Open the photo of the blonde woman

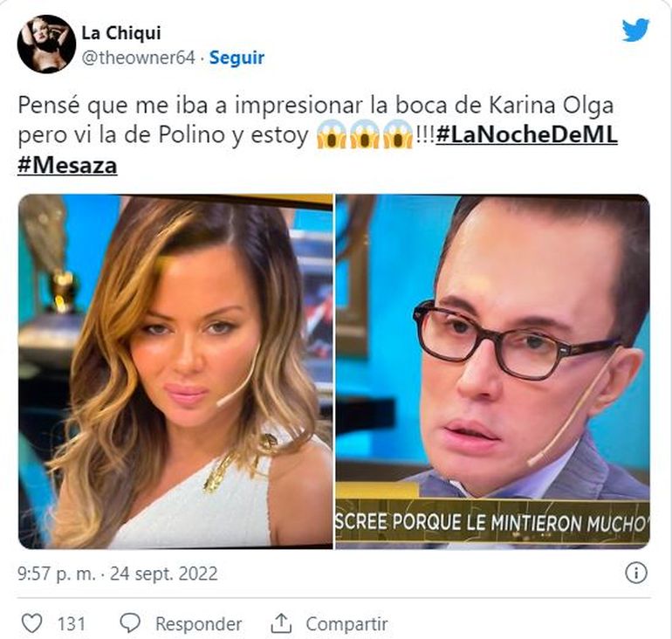click(175, 372)
